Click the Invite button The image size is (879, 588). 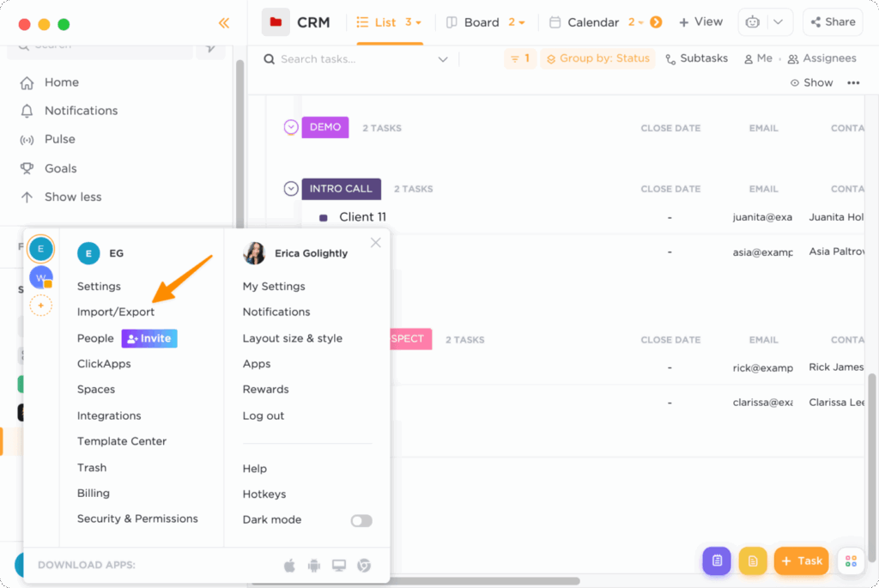(149, 338)
